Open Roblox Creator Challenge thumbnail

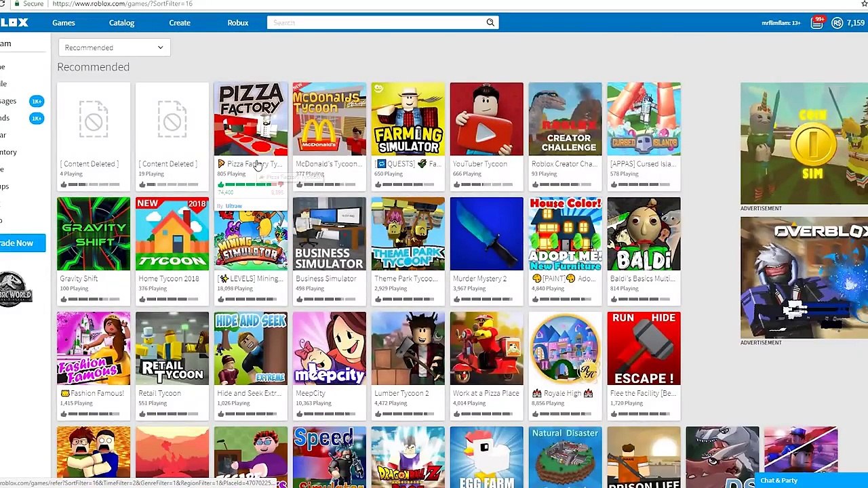click(x=566, y=119)
